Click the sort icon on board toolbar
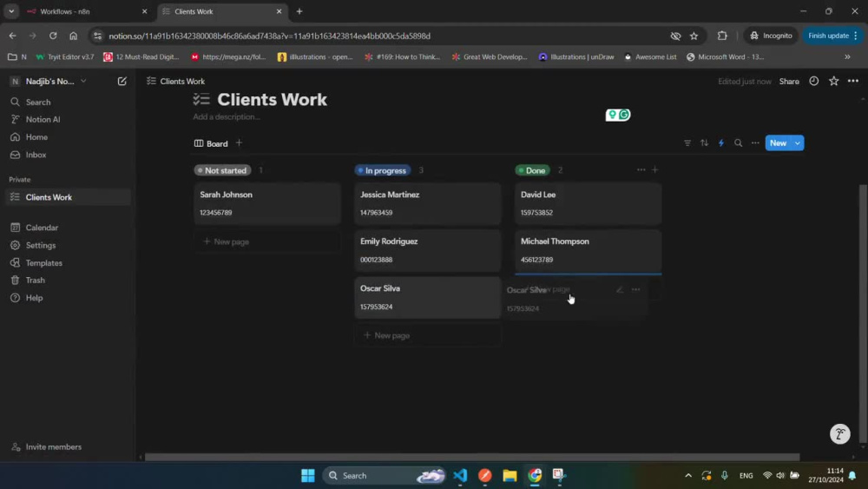This screenshot has height=489, width=868. tap(704, 143)
